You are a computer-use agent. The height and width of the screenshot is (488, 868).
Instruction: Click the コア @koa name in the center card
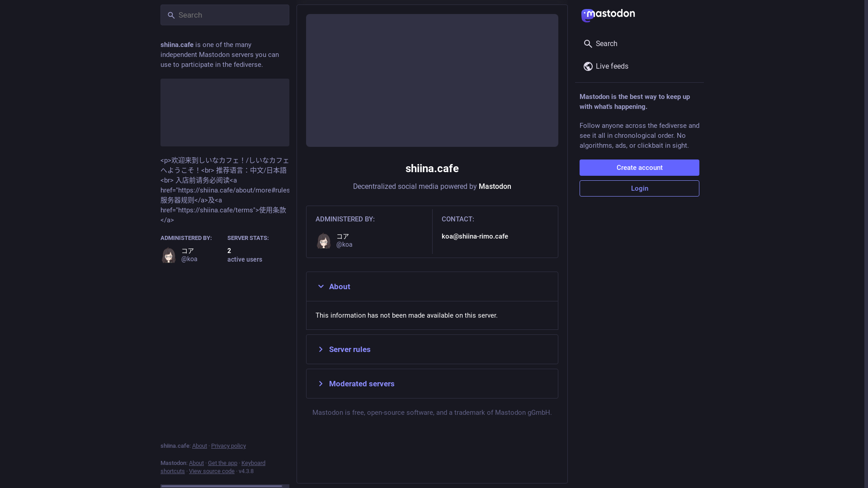344,240
